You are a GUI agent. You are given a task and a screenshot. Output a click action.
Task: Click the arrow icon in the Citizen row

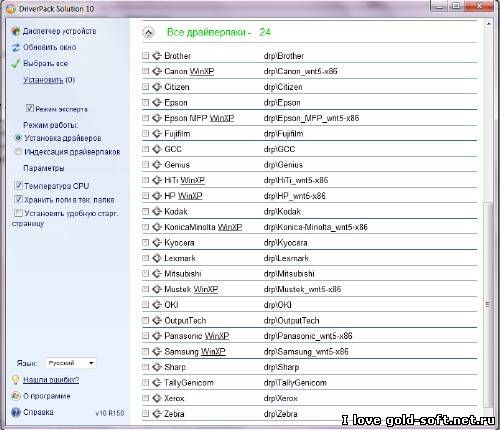tap(157, 87)
